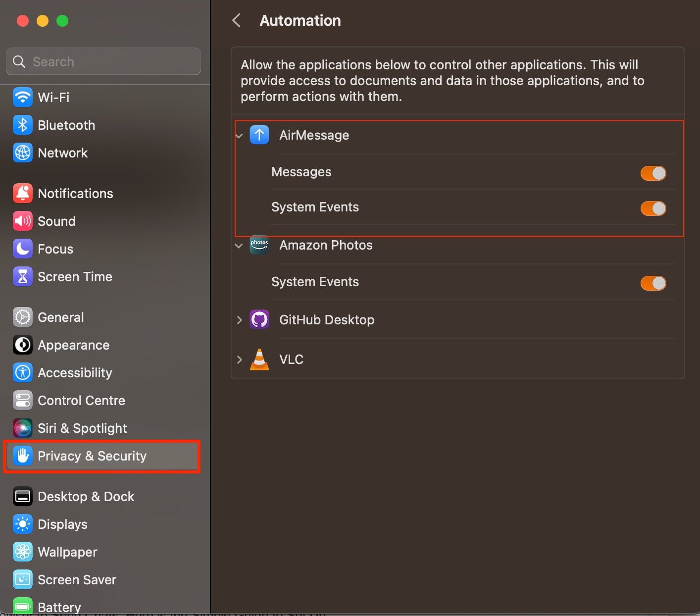700x616 pixels.
Task: Collapse the Amazon Photos chevron
Action: coord(239,246)
